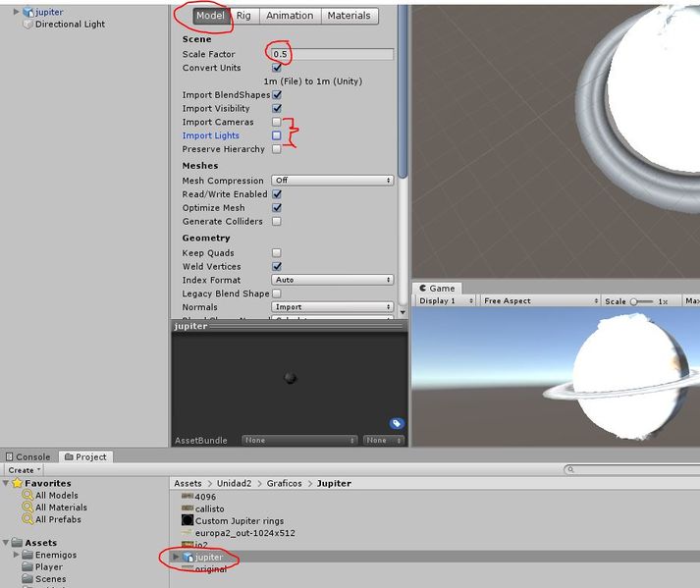Open the AssetBundle variant dropdown
700x588 pixels.
384,440
